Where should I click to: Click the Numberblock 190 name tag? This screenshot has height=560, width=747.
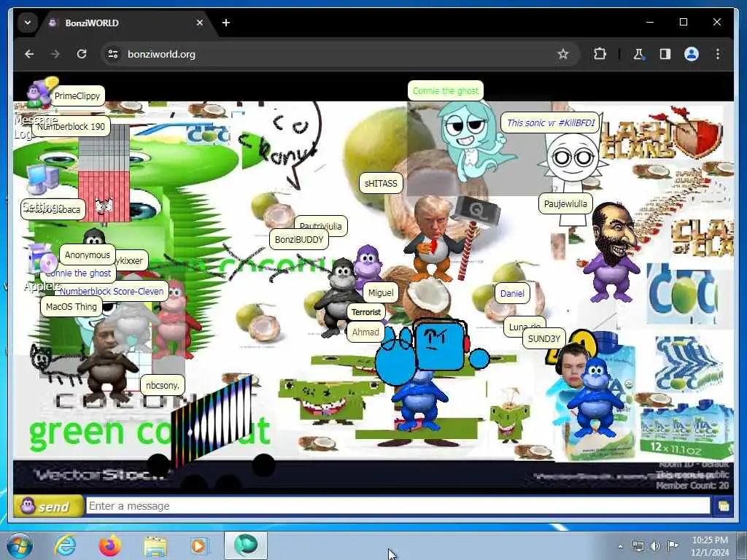point(71,127)
